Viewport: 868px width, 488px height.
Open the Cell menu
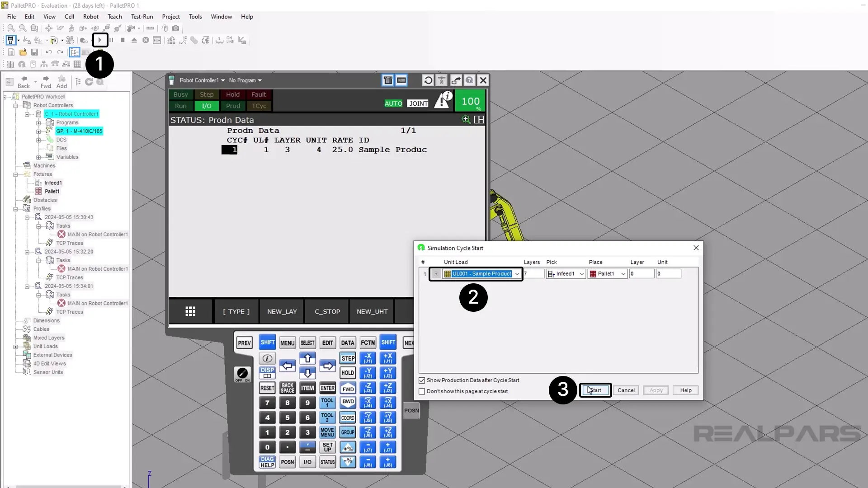(69, 17)
